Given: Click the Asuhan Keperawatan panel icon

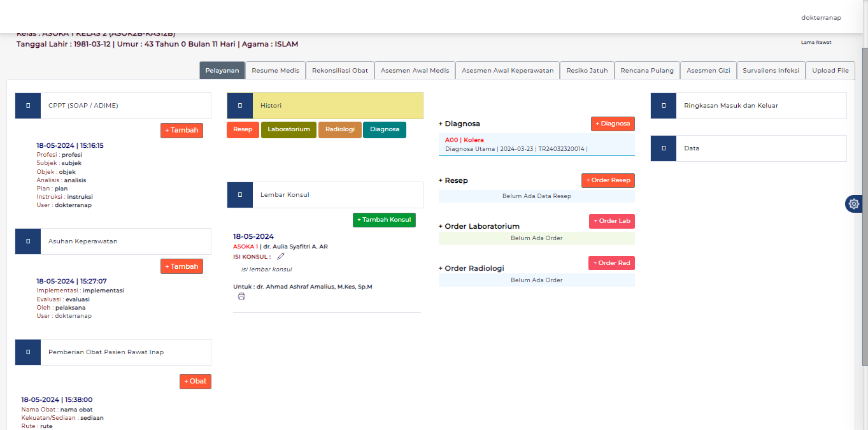Looking at the screenshot, I should coord(27,241).
